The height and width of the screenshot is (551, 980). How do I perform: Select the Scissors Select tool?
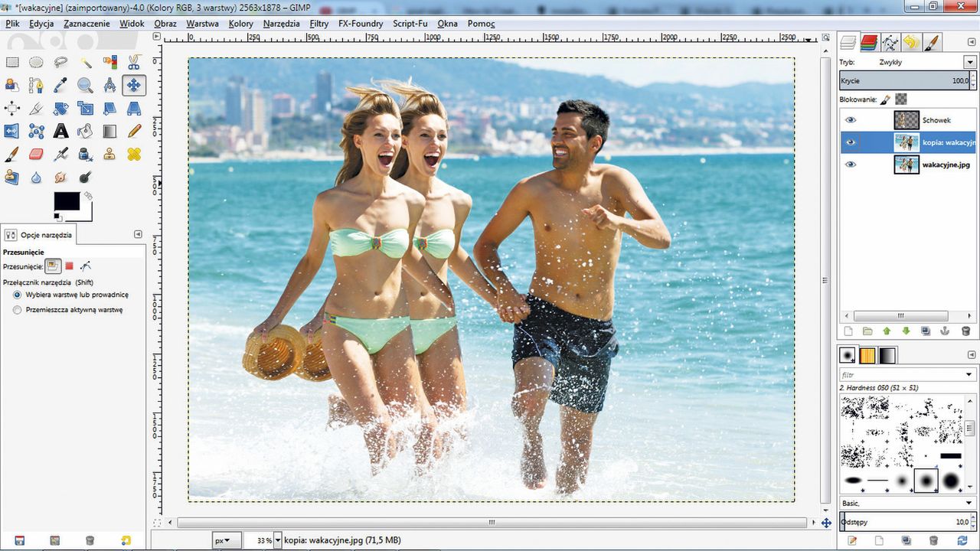tap(134, 62)
